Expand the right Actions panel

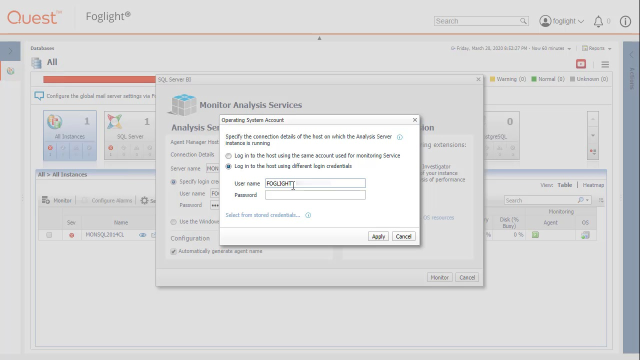tap(631, 54)
